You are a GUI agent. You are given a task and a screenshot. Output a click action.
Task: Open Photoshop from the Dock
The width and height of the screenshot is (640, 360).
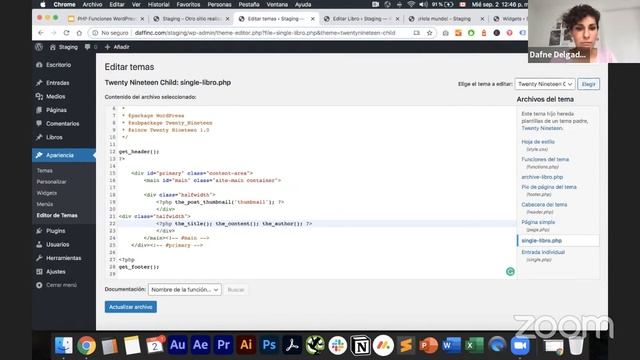(x=269, y=345)
